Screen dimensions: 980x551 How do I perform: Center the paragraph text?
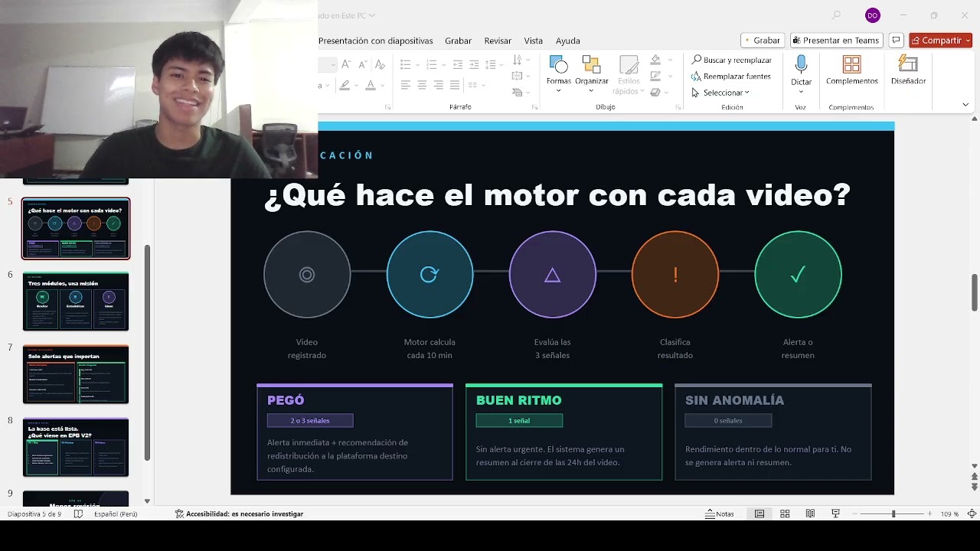point(422,85)
